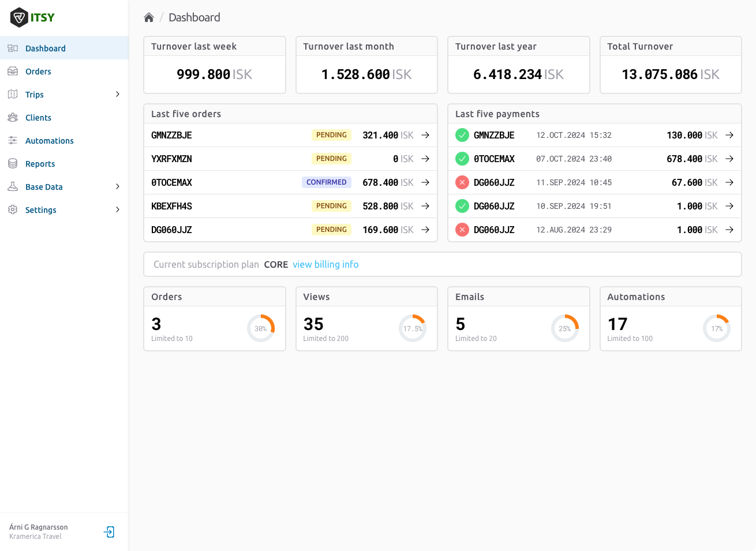Open order 0TOCEMAX via its arrow

(425, 182)
